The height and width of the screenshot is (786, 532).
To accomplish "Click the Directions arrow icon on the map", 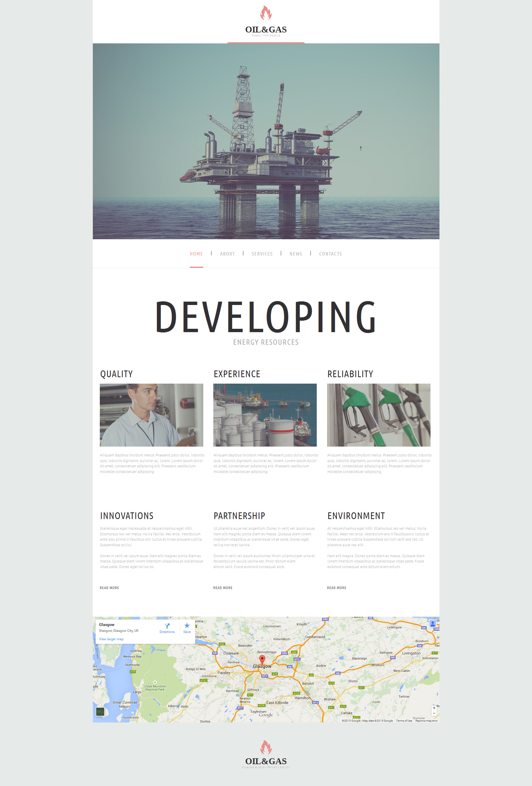I will [x=167, y=626].
